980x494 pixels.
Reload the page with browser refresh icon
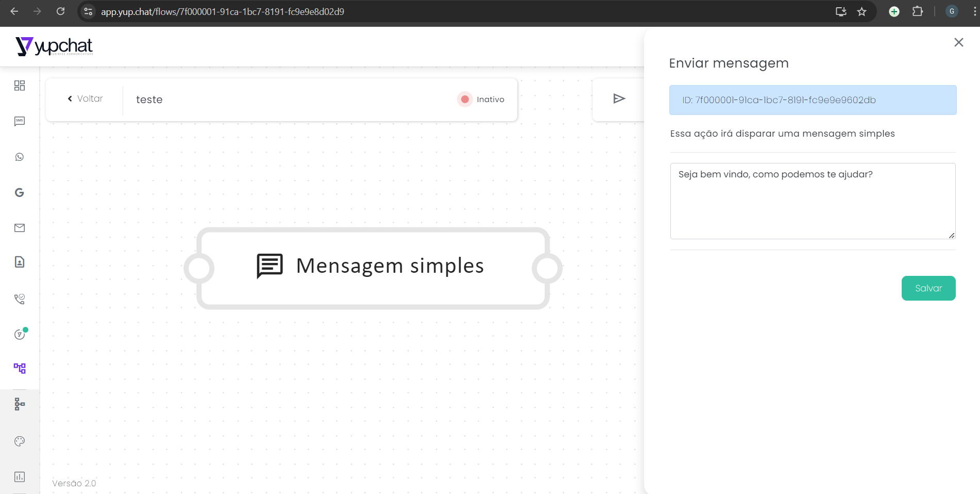coord(60,11)
